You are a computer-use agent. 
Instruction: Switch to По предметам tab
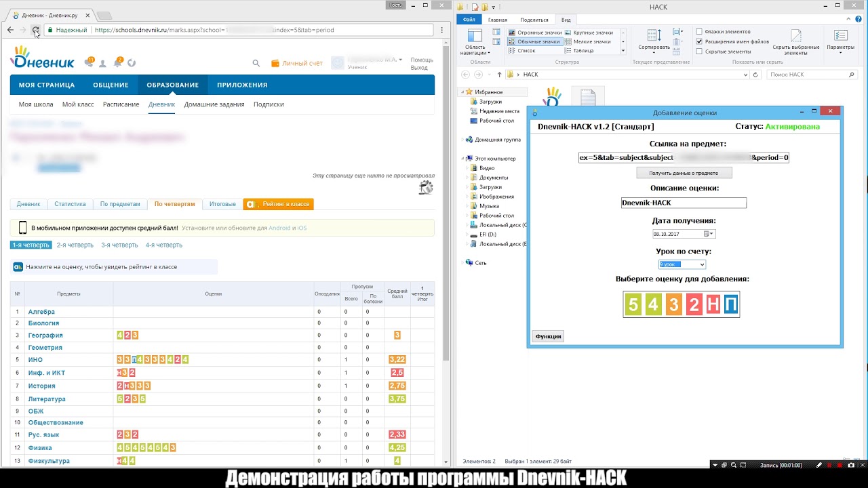tap(120, 204)
